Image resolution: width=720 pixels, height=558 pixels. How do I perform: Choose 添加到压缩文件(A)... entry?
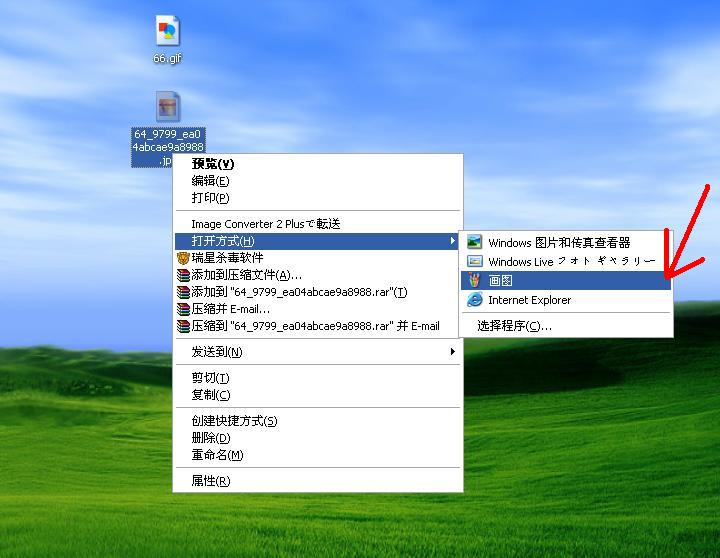click(x=318, y=275)
